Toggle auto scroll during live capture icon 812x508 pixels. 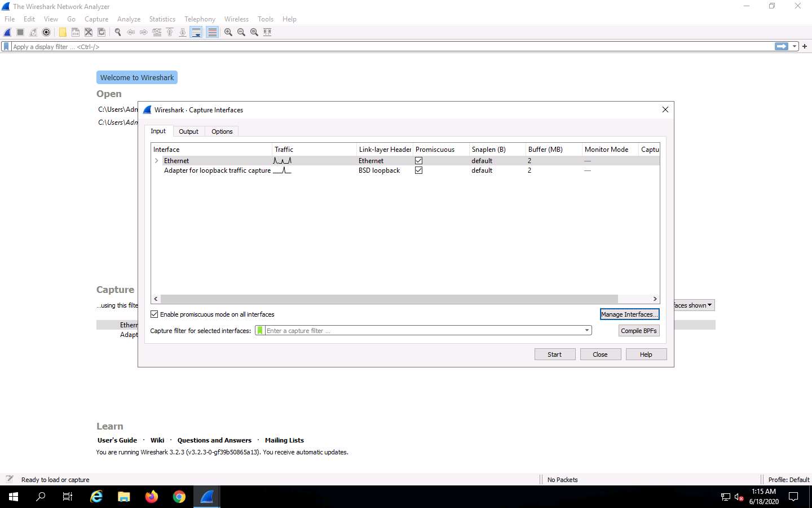196,32
